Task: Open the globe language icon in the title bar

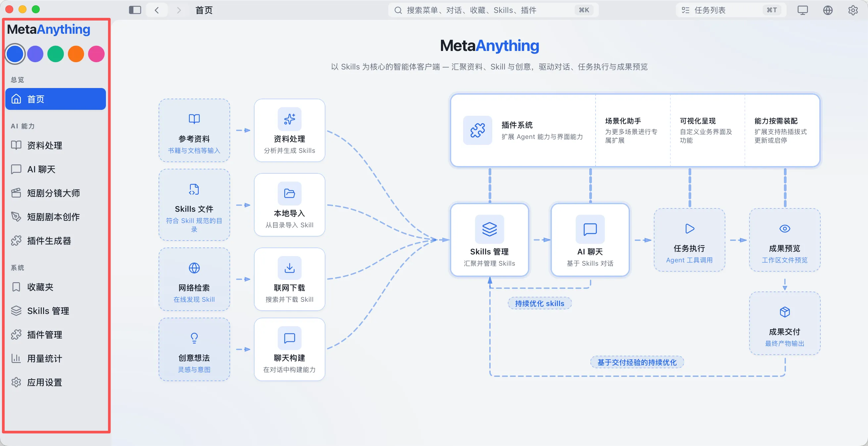Action: [828, 10]
